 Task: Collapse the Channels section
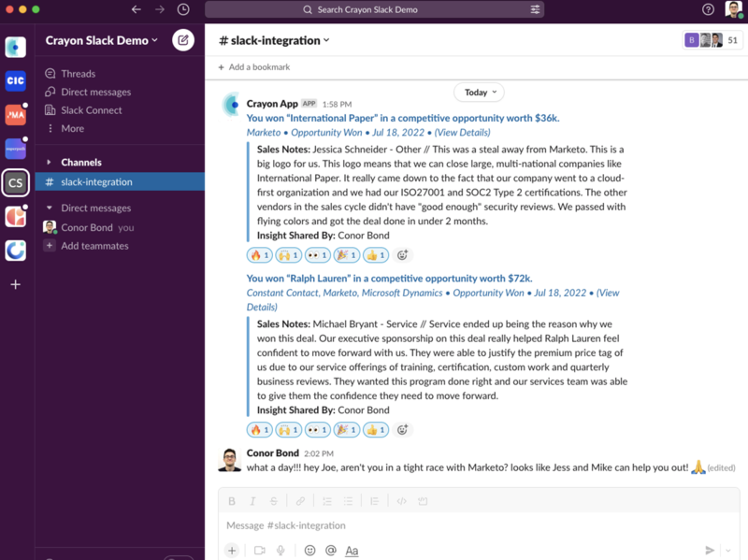pyautogui.click(x=49, y=163)
